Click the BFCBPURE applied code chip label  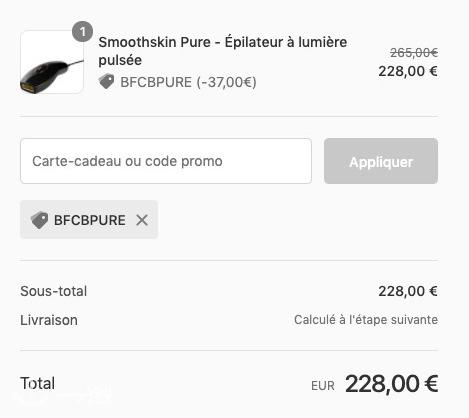pyautogui.click(x=90, y=220)
